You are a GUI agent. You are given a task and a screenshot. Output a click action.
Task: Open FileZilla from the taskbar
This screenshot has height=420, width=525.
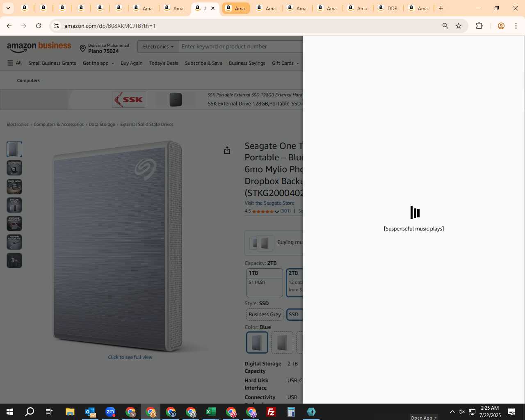coord(271,412)
